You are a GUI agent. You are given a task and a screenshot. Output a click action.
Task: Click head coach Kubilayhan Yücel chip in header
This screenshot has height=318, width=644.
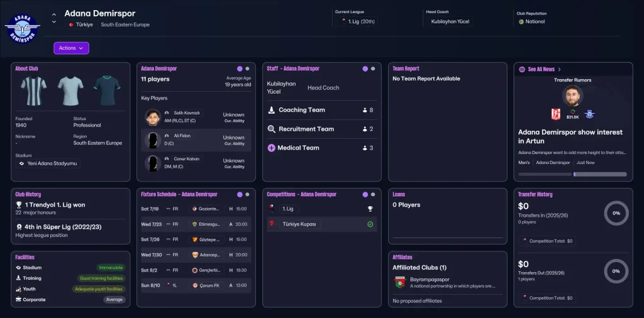(450, 21)
